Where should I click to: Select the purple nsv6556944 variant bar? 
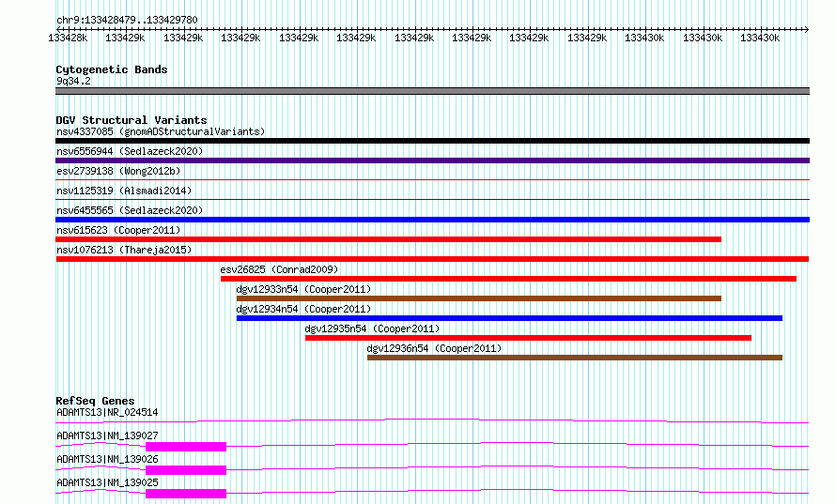click(x=432, y=160)
